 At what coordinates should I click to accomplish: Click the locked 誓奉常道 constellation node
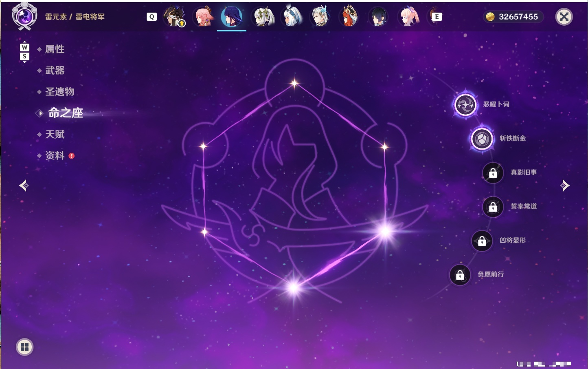pos(493,207)
